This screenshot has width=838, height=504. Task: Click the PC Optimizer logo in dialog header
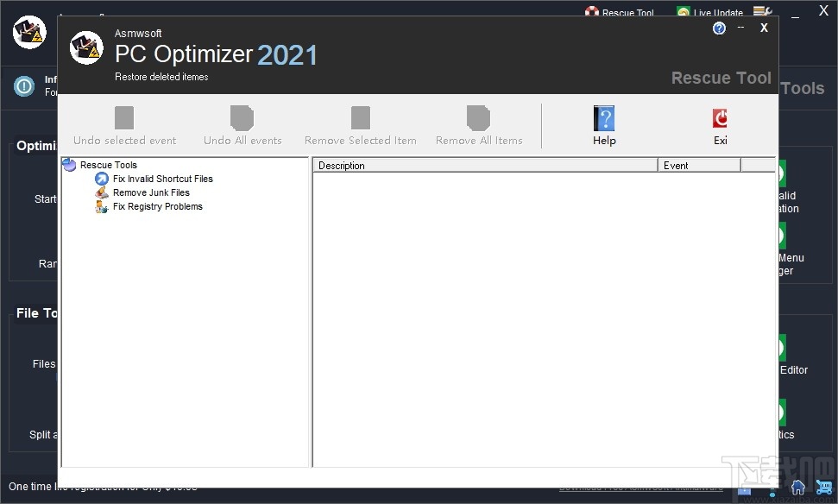pos(85,48)
